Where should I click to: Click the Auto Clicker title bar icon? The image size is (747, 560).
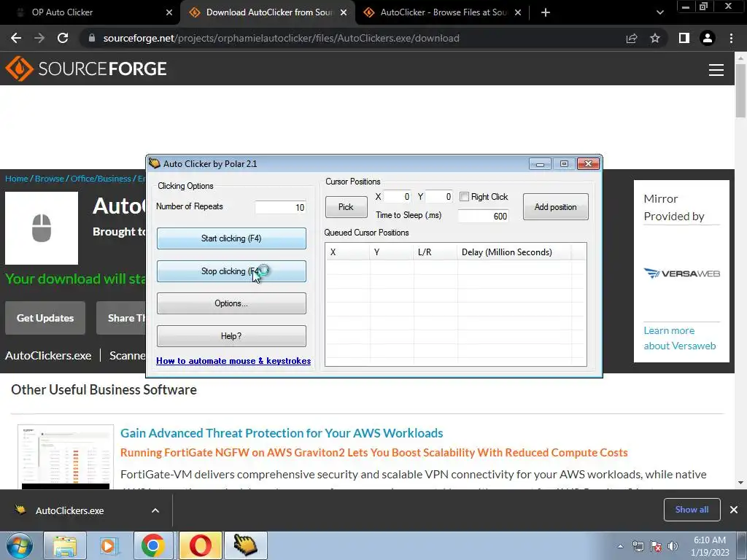155,163
